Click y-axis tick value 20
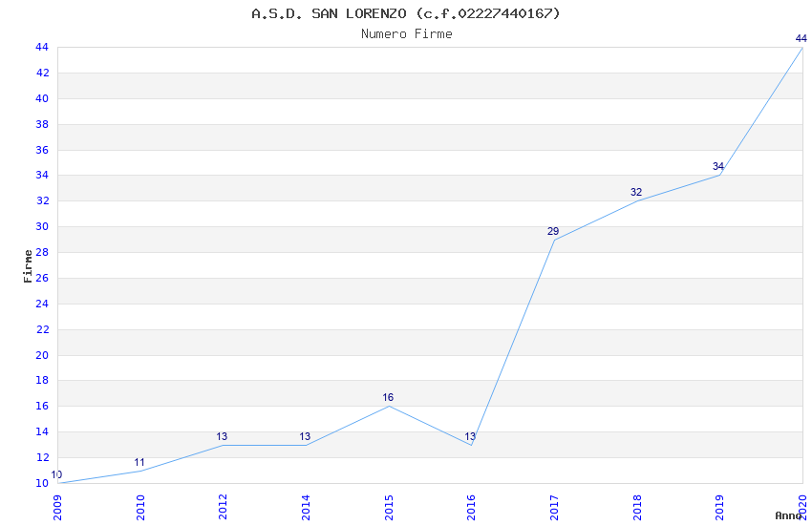The image size is (812, 525). pyautogui.click(x=42, y=355)
